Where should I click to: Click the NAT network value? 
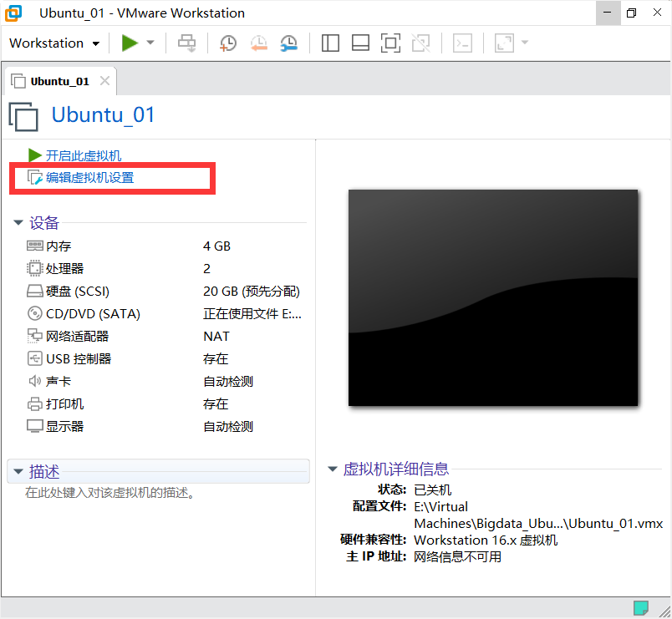point(216,337)
